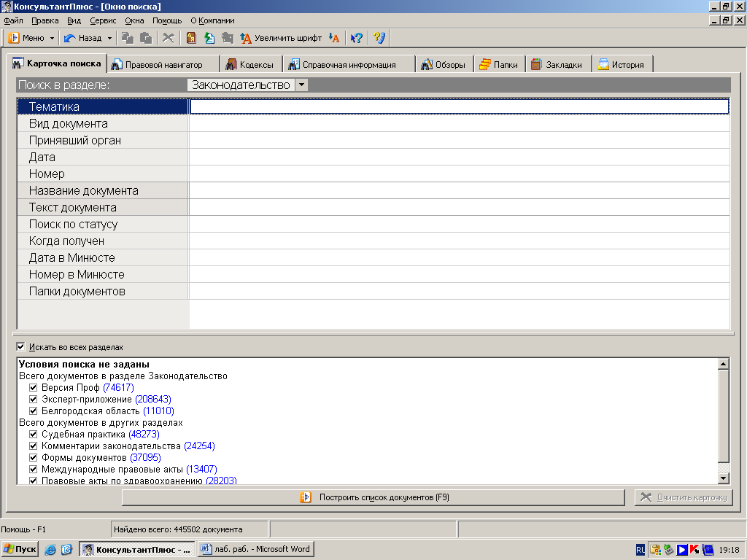
Task: Uncheck Комментарии законодательства checkbox
Action: tap(33, 446)
